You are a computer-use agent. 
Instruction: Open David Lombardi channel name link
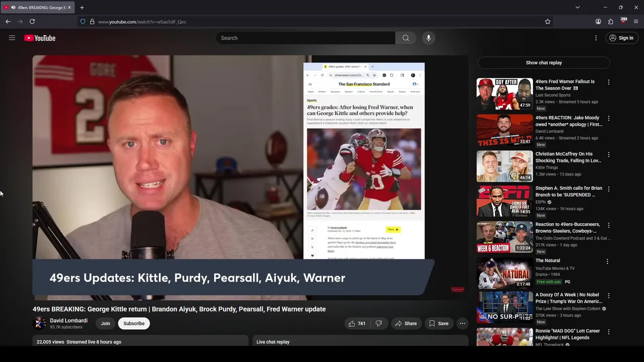point(68,321)
